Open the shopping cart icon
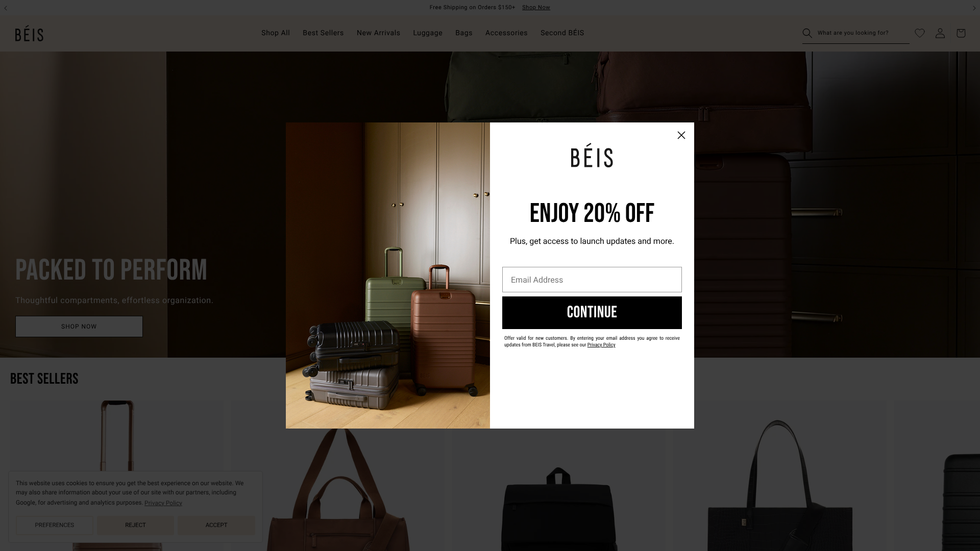Image resolution: width=980 pixels, height=551 pixels. 961,33
